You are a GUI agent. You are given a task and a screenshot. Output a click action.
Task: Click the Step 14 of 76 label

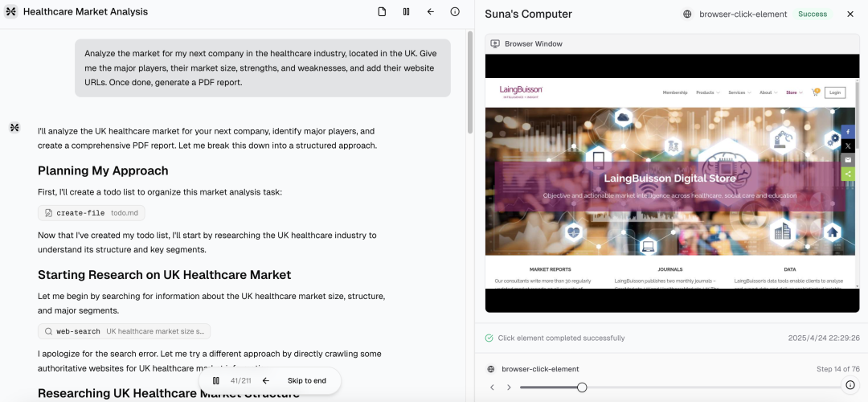(837, 369)
